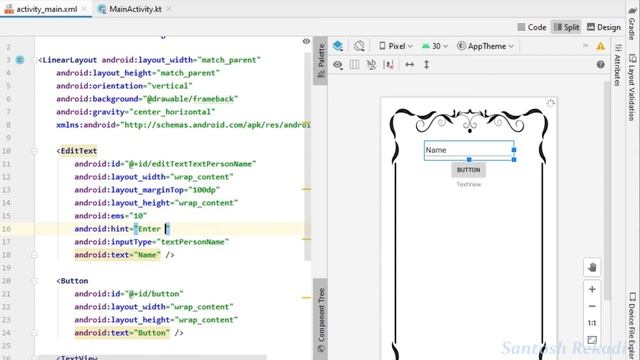Select the Split view mode
The image size is (640, 360).
tap(566, 27)
